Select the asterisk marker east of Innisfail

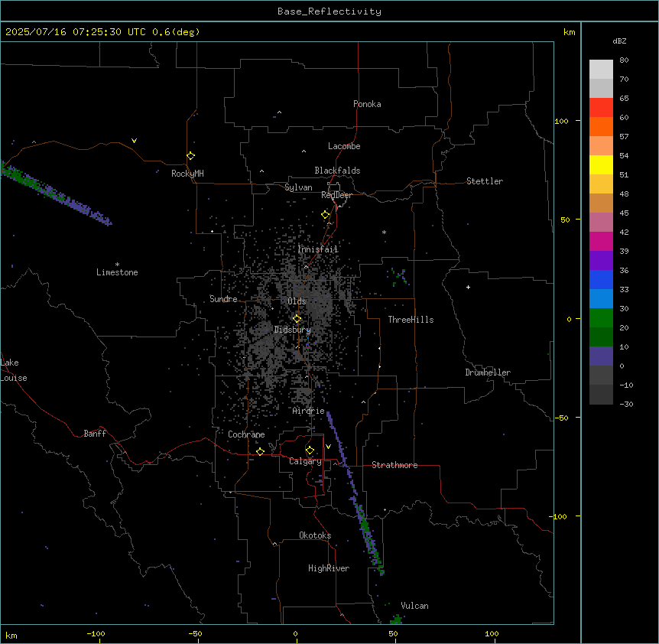tap(384, 232)
